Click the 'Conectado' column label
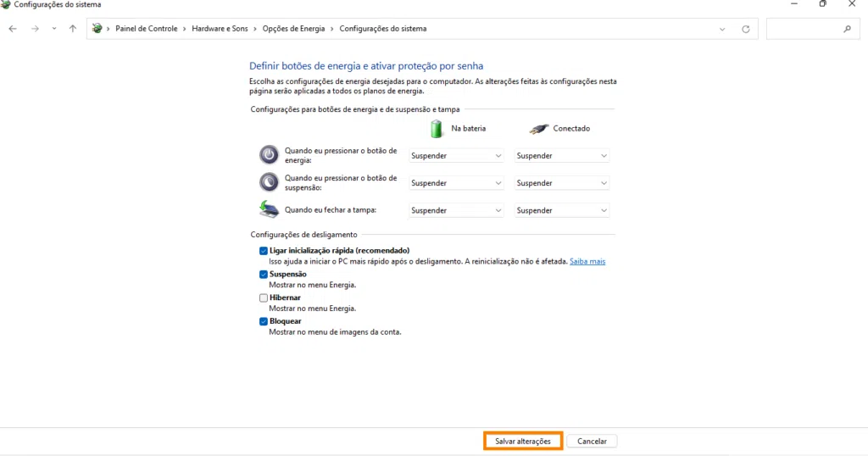Viewport: 868px width, 456px height. (x=571, y=128)
